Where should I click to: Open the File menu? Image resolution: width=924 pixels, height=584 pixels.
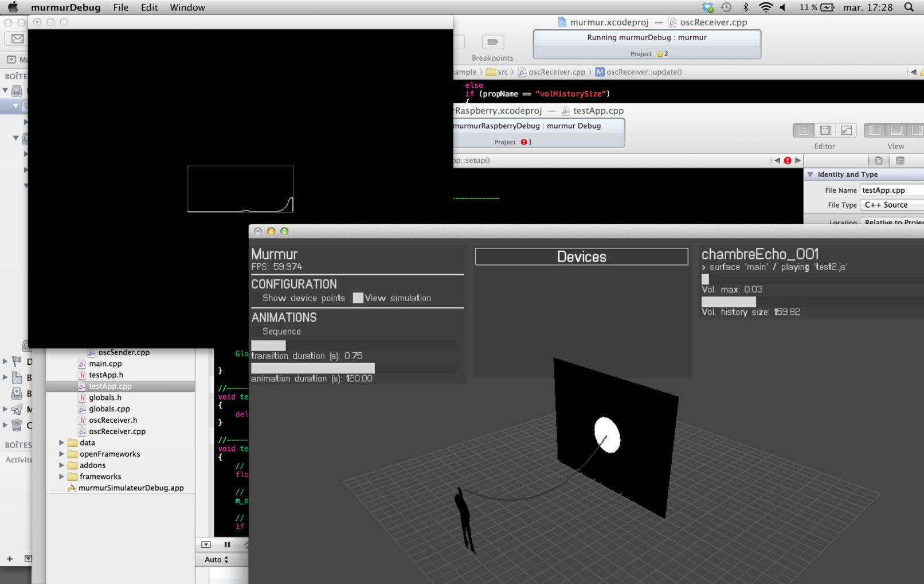point(120,7)
